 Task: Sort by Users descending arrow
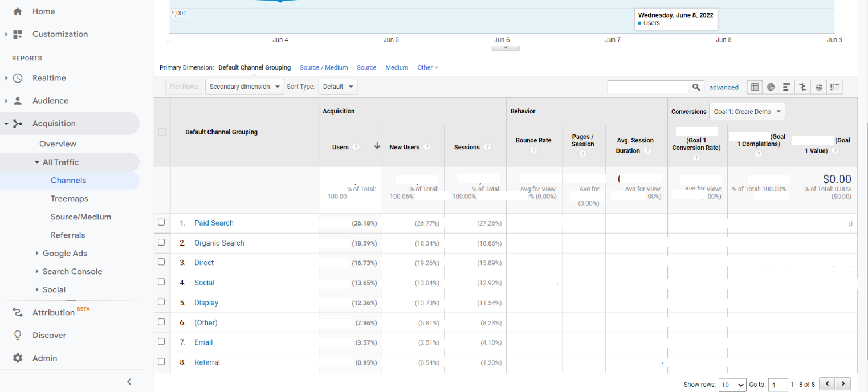[377, 146]
